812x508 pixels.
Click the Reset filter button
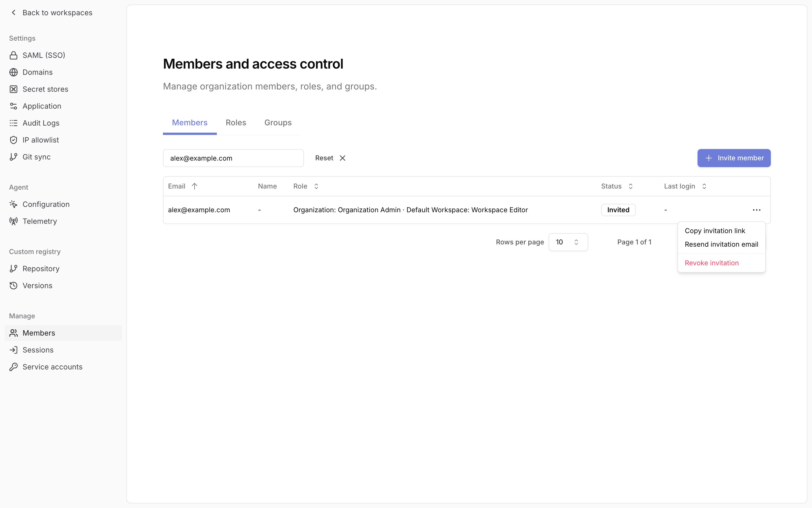(x=330, y=158)
